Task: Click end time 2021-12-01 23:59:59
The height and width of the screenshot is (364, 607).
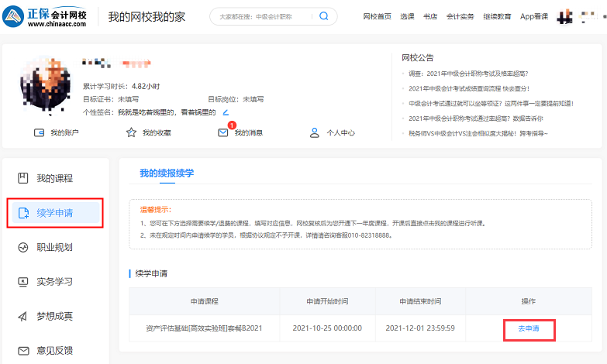Action: (x=420, y=328)
